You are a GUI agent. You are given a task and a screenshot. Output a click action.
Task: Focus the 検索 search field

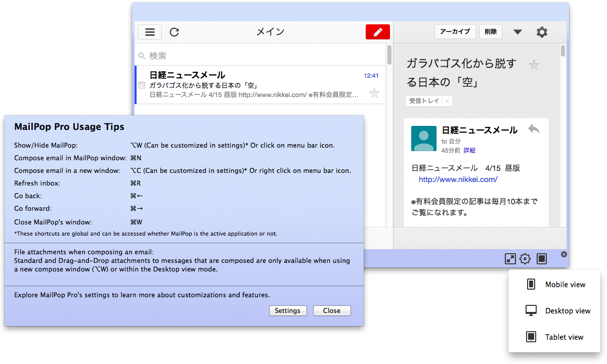pos(261,56)
